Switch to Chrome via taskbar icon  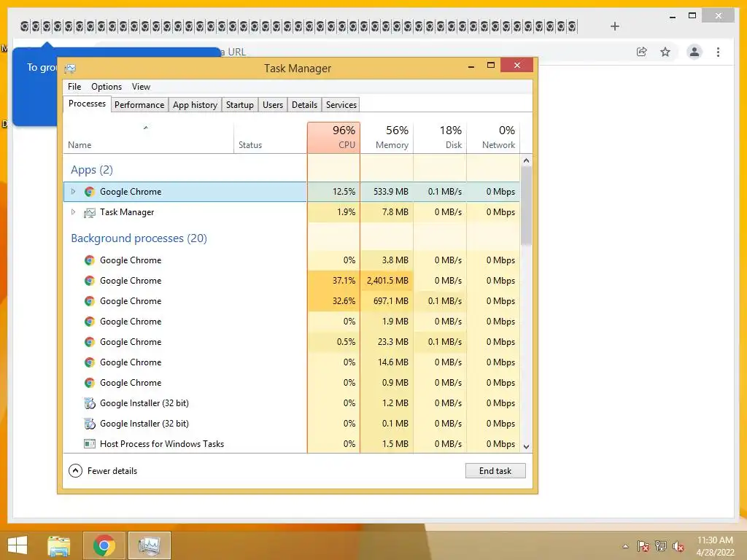pos(104,545)
